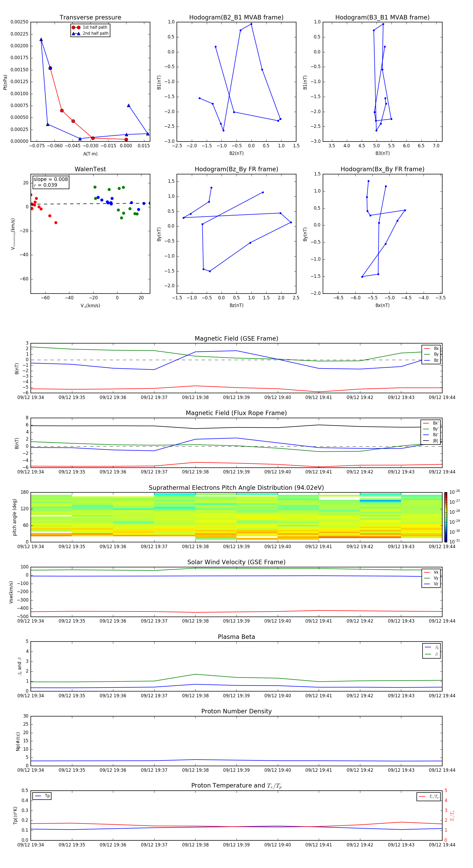473x868 pixels.
Task: Click the 'pitch angle (deg)' axis label
Action: (x=14, y=517)
